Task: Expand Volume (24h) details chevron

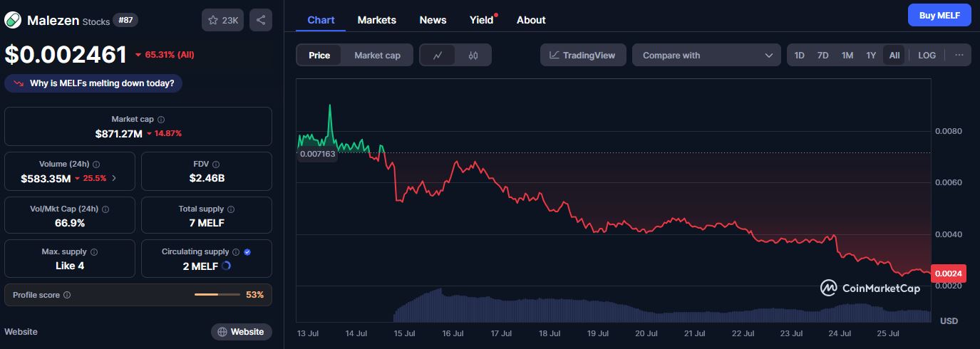Action: (114, 178)
